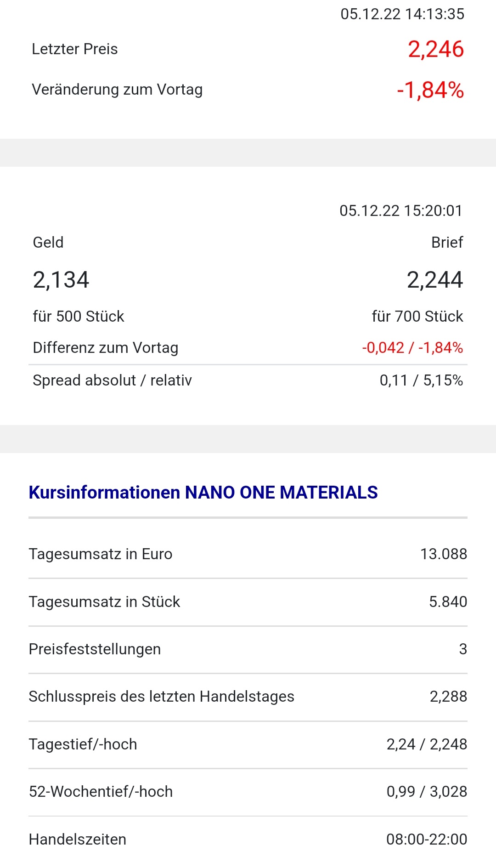496x868 pixels.
Task: Tap the red last price 2,246
Action: 435,49
